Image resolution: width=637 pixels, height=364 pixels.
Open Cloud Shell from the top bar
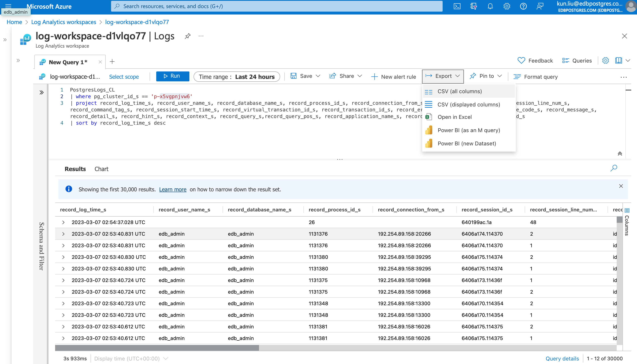point(457,6)
